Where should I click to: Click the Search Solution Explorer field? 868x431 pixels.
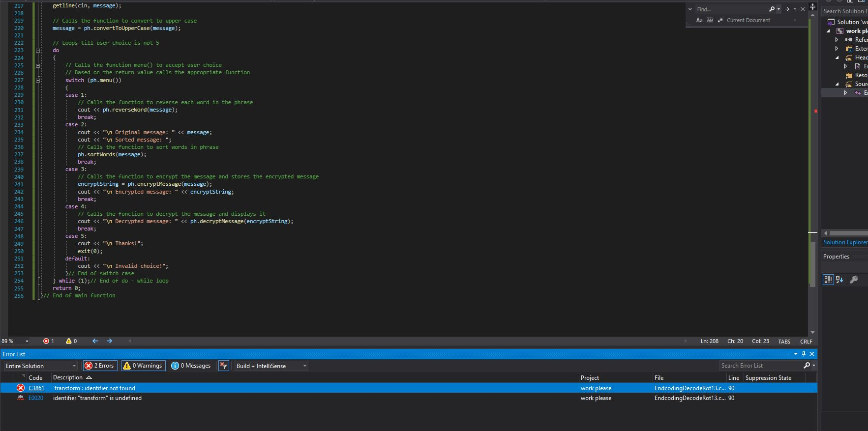click(845, 11)
